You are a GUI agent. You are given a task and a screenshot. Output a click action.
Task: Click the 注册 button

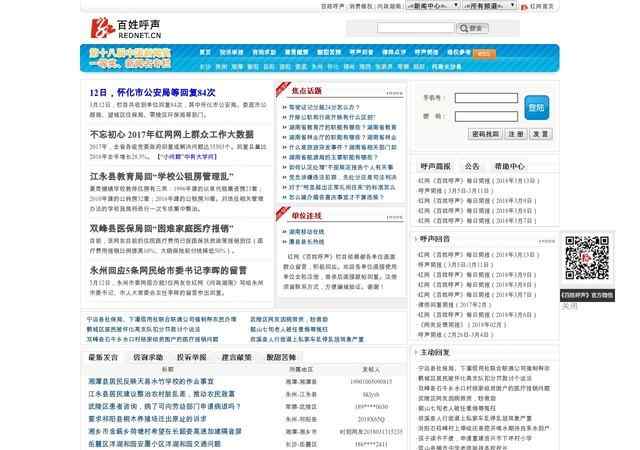pos(515,132)
